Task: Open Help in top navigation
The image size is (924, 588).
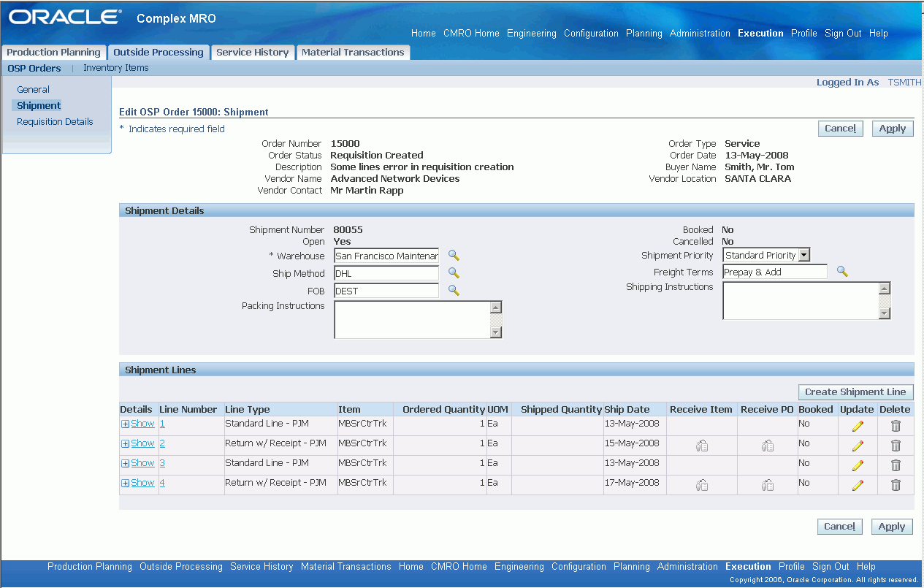Action: click(879, 34)
